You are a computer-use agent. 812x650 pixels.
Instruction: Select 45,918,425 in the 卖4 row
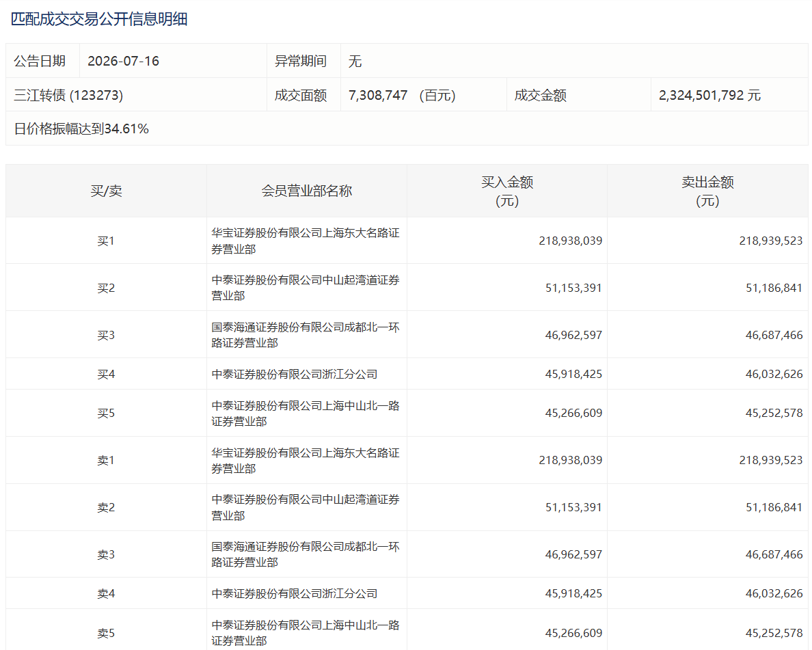(x=573, y=593)
